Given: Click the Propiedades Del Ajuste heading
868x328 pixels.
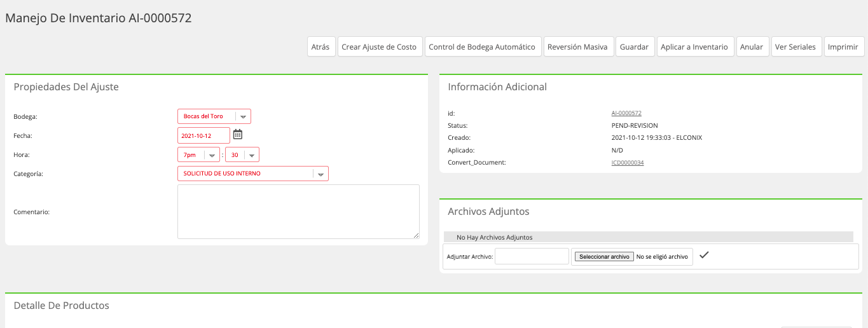Looking at the screenshot, I should 66,87.
